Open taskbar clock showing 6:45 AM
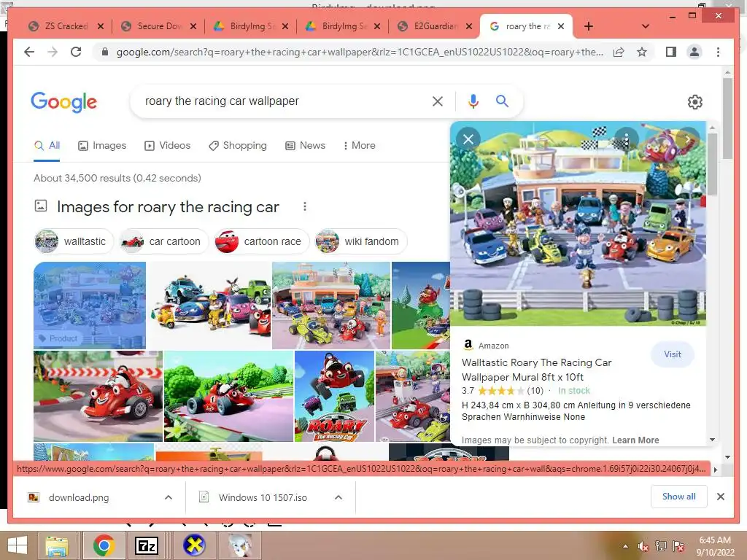Viewport: 747px width, 560px height. point(715,546)
